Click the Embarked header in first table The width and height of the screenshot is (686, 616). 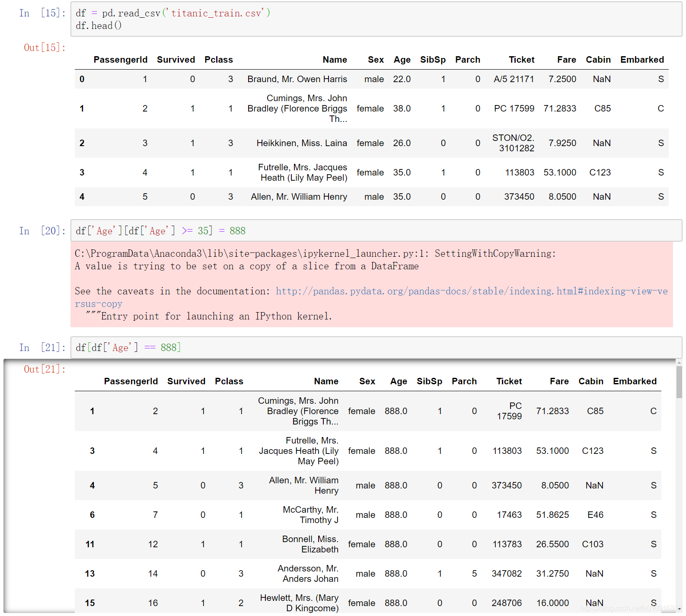click(x=642, y=60)
